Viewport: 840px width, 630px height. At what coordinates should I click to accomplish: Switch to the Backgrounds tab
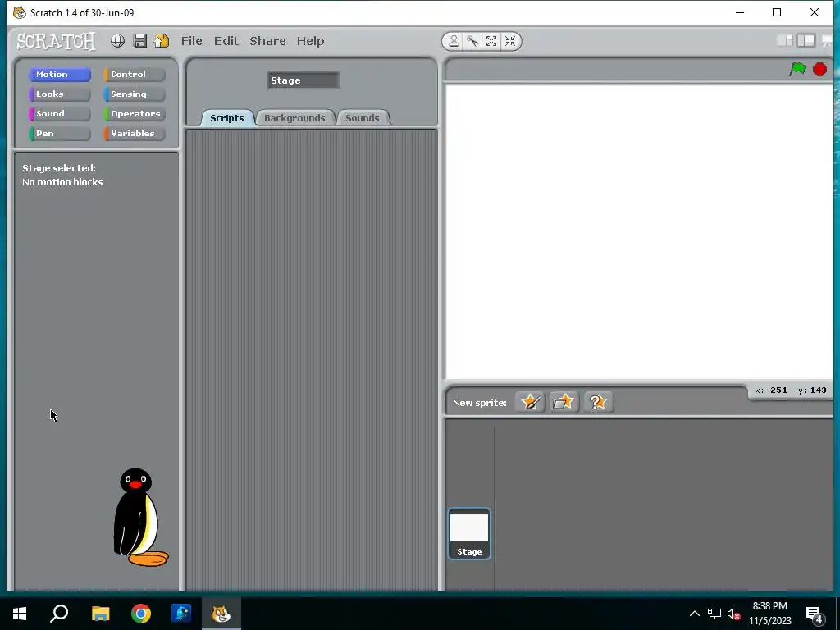pyautogui.click(x=294, y=118)
